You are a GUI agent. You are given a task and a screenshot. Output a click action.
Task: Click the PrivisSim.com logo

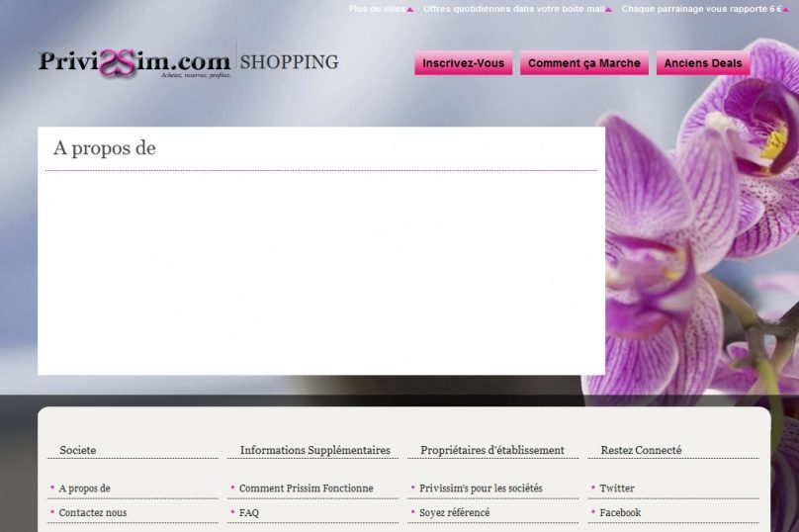(133, 62)
